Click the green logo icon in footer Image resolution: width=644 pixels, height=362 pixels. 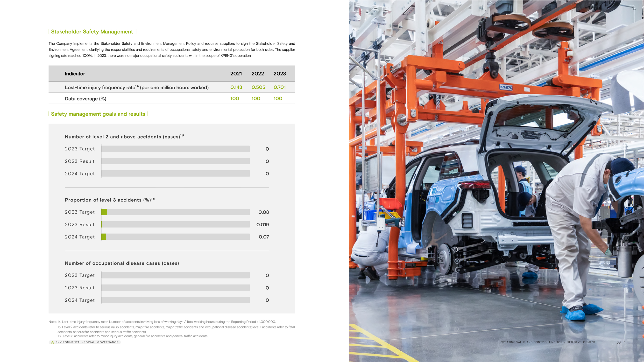pos(52,342)
